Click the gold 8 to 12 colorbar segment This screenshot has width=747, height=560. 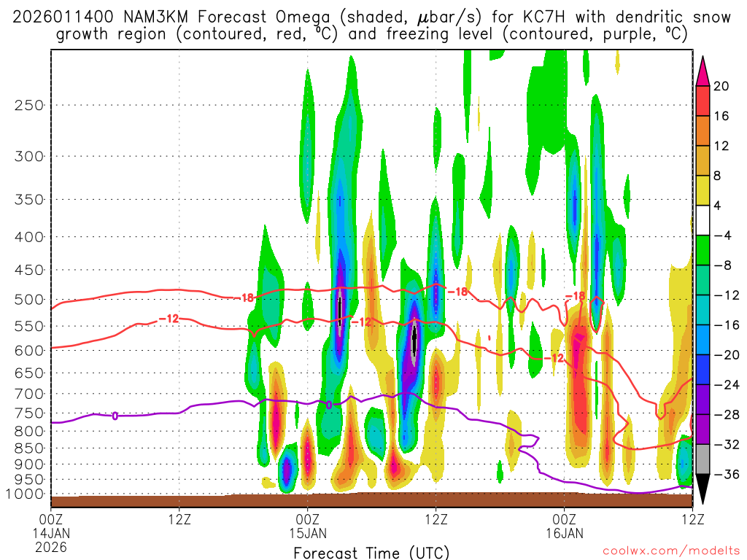click(x=703, y=160)
